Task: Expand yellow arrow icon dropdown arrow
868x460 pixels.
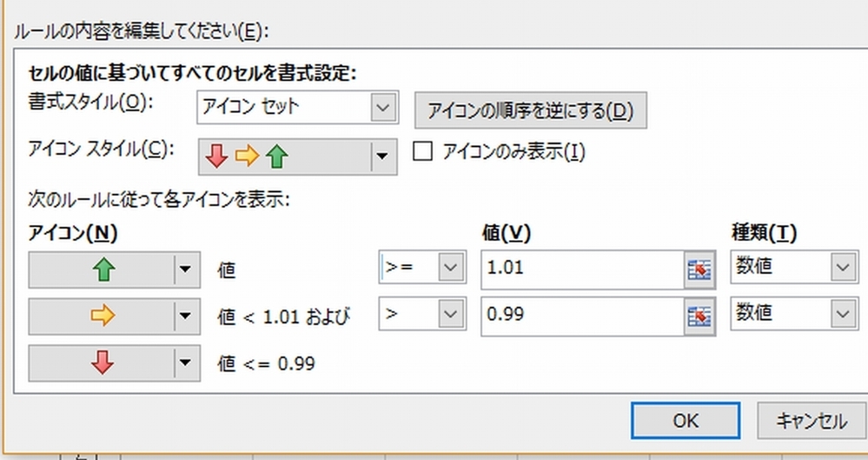Action: (x=184, y=316)
